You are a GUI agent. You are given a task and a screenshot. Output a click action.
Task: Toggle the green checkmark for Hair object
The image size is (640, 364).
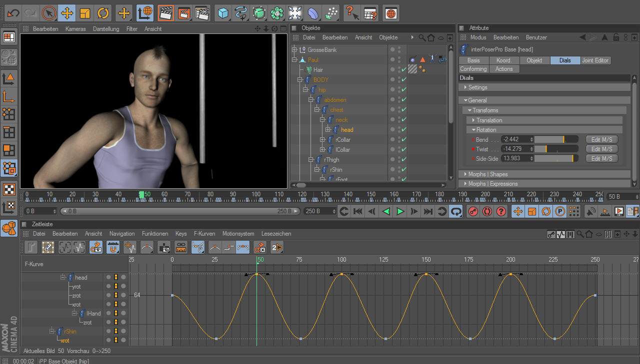(404, 70)
